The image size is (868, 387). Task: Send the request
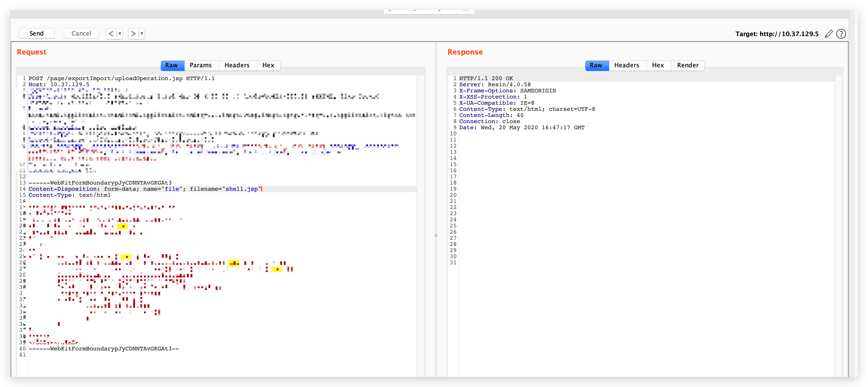[x=36, y=33]
